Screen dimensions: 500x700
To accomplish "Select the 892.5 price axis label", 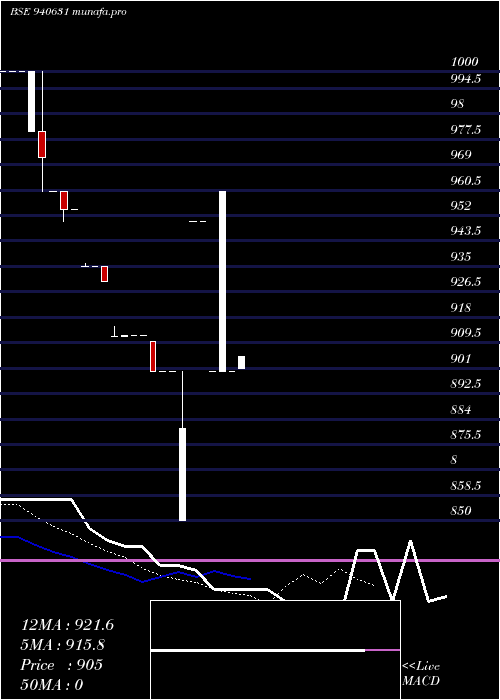I will 466,383.
